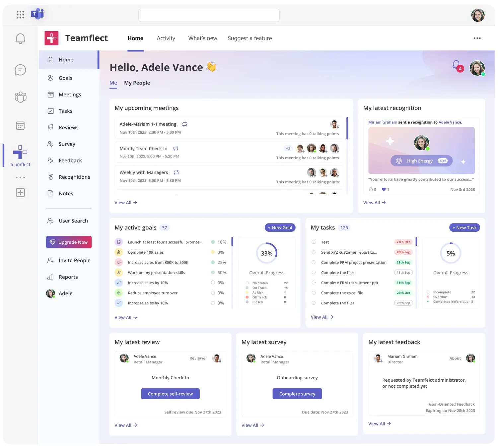View all active goals link
This screenshot has width=498, height=448.
[x=126, y=317]
